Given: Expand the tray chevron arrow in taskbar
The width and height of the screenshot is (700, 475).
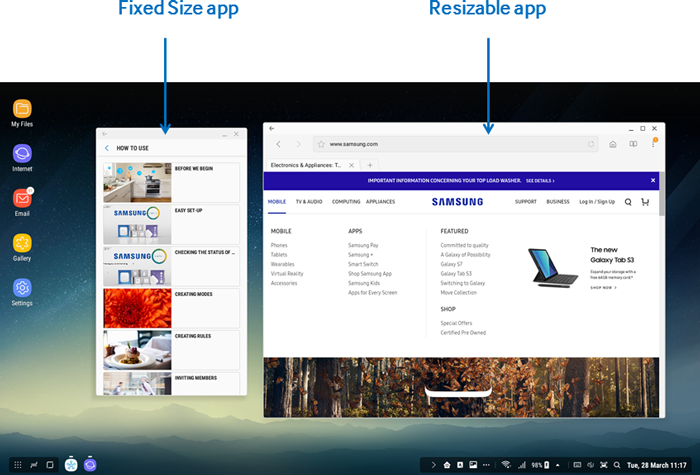Looking at the screenshot, I should point(433,465).
